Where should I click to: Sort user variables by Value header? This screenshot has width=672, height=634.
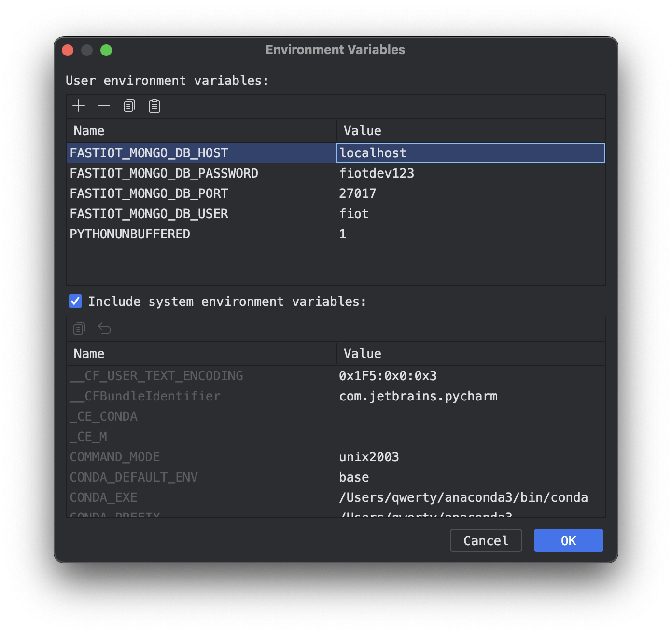pos(471,131)
